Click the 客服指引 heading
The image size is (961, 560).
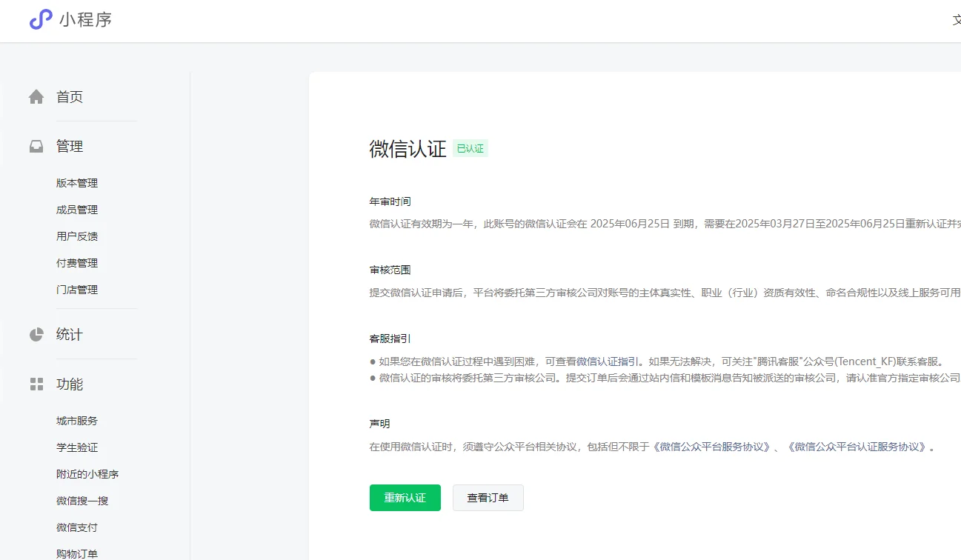click(390, 339)
